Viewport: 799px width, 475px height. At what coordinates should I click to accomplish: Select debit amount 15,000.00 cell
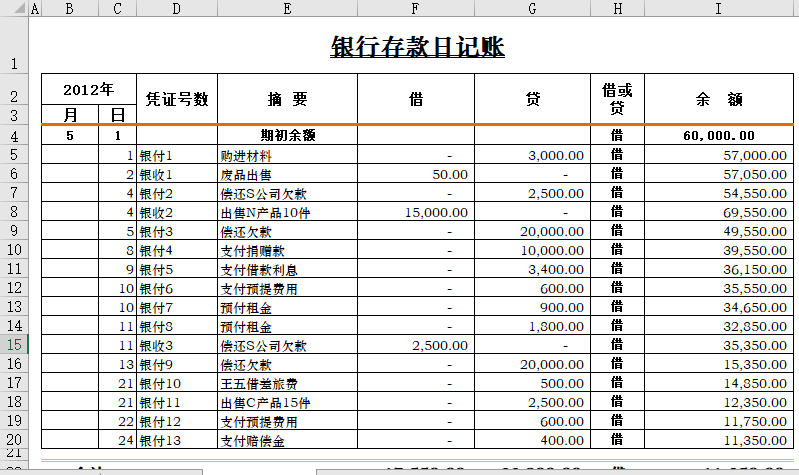click(416, 212)
